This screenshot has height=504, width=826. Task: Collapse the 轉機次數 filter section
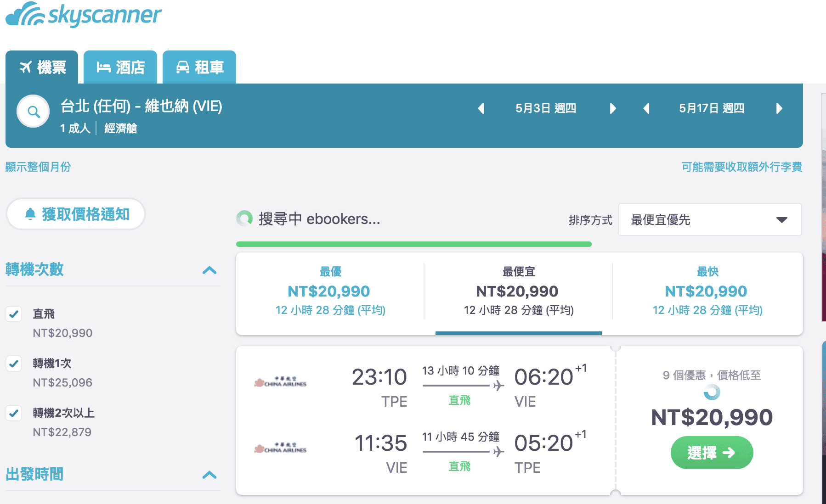tap(209, 270)
